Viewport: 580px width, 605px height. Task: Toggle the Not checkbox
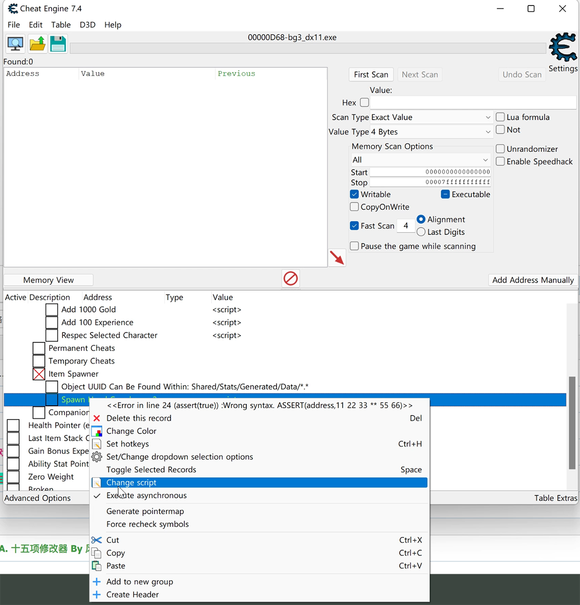(500, 130)
